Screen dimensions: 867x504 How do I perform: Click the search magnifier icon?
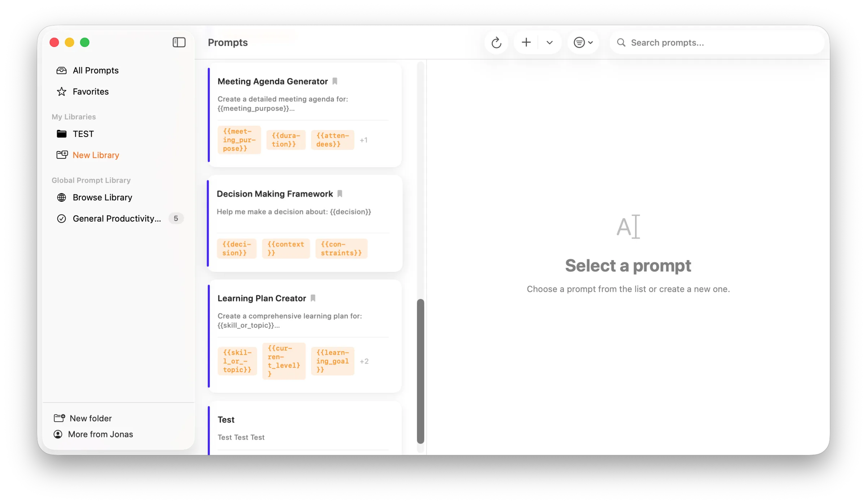click(x=621, y=43)
